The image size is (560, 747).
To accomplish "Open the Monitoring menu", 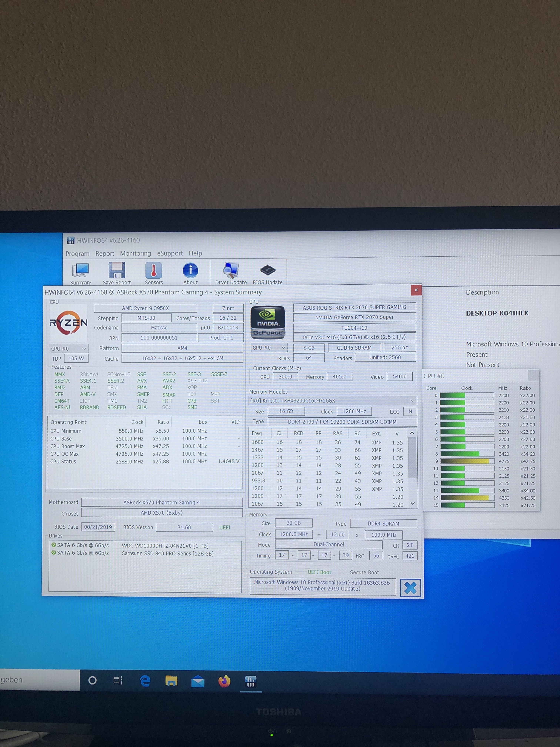I will [135, 253].
